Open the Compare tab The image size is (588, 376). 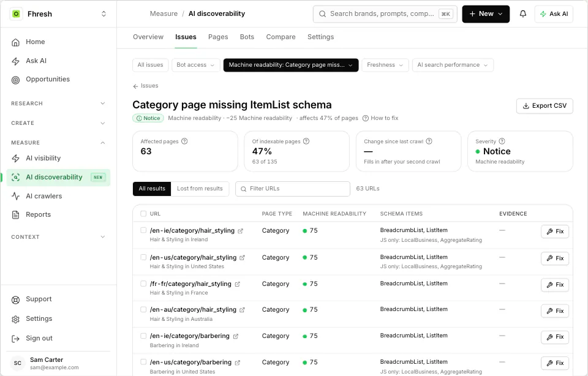click(x=281, y=37)
